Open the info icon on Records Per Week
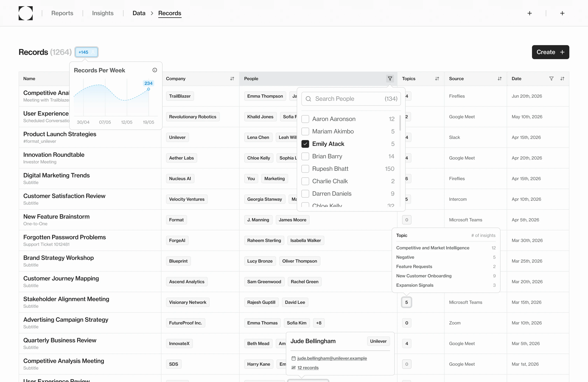Viewport: 588px width, 382px height. coord(155,70)
